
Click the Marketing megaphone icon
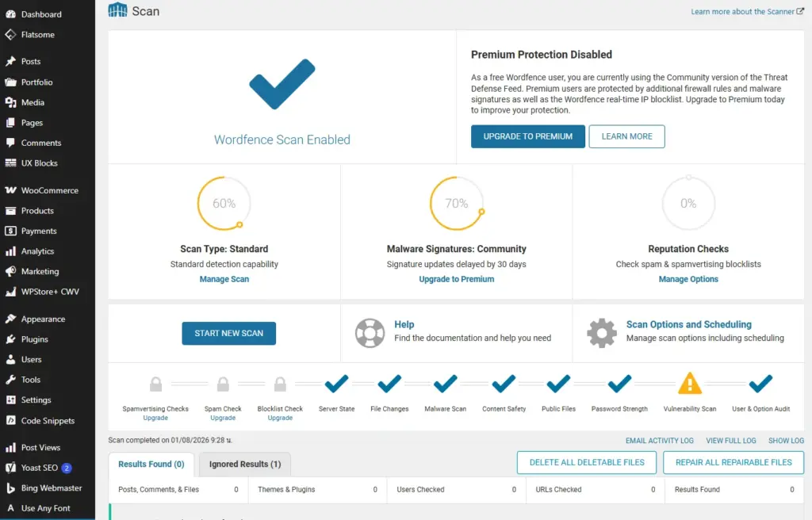(x=10, y=271)
